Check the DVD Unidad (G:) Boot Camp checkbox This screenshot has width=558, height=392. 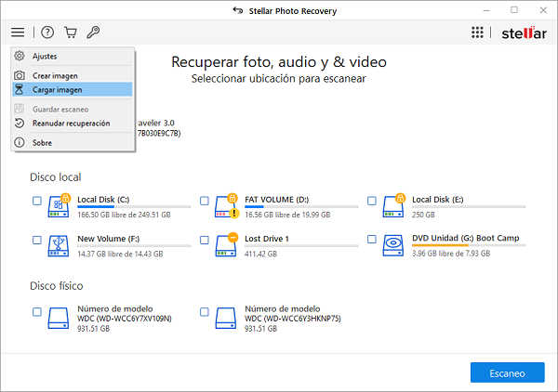371,239
